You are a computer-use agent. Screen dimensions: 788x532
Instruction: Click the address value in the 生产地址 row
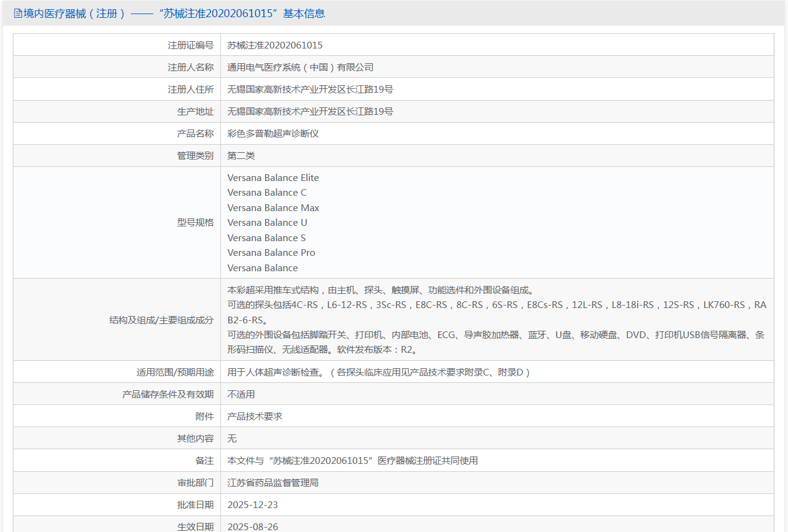click(310, 111)
